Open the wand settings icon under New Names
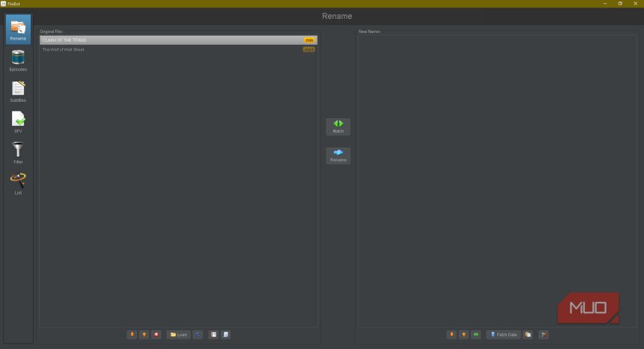This screenshot has height=349, width=644. click(544, 335)
